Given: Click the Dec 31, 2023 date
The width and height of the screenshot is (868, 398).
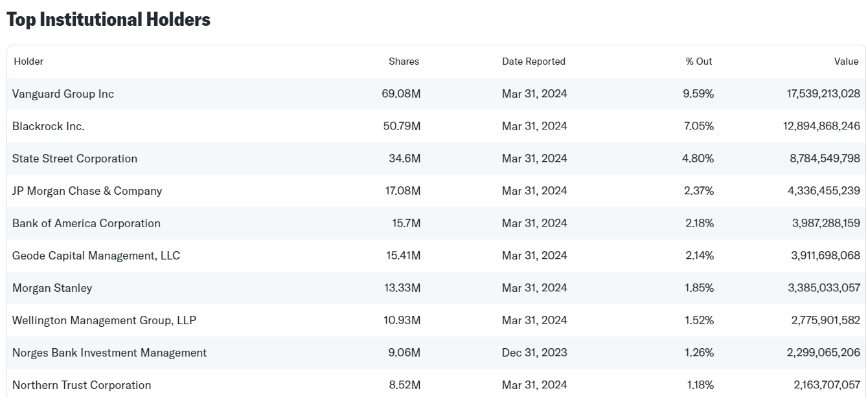Looking at the screenshot, I should 534,353.
